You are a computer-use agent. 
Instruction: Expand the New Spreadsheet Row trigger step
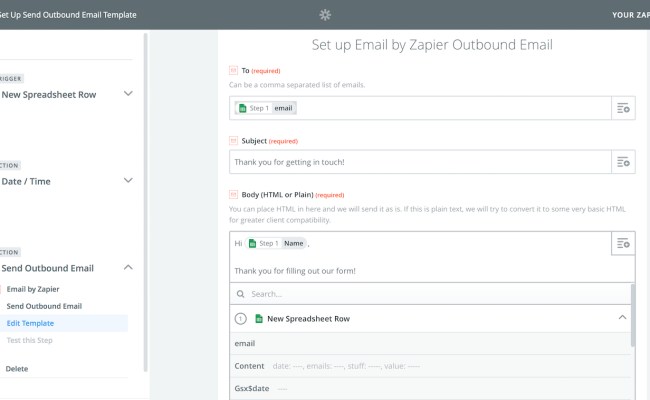pos(128,94)
